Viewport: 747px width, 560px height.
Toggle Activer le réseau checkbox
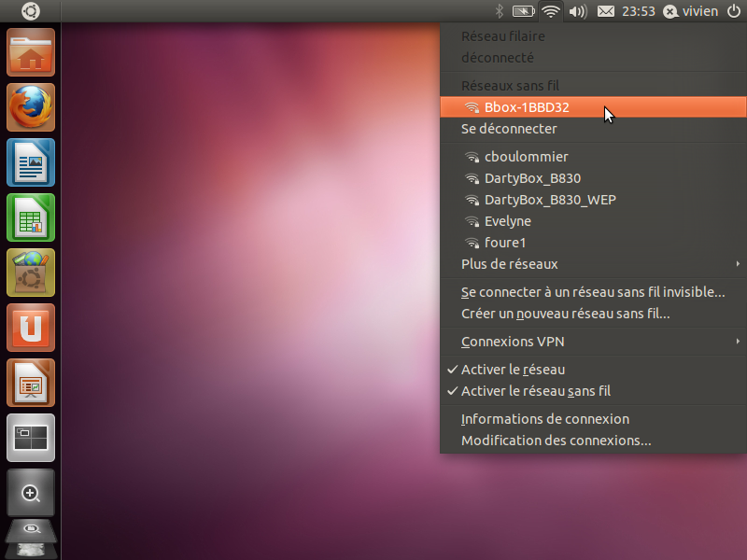[x=593, y=370]
